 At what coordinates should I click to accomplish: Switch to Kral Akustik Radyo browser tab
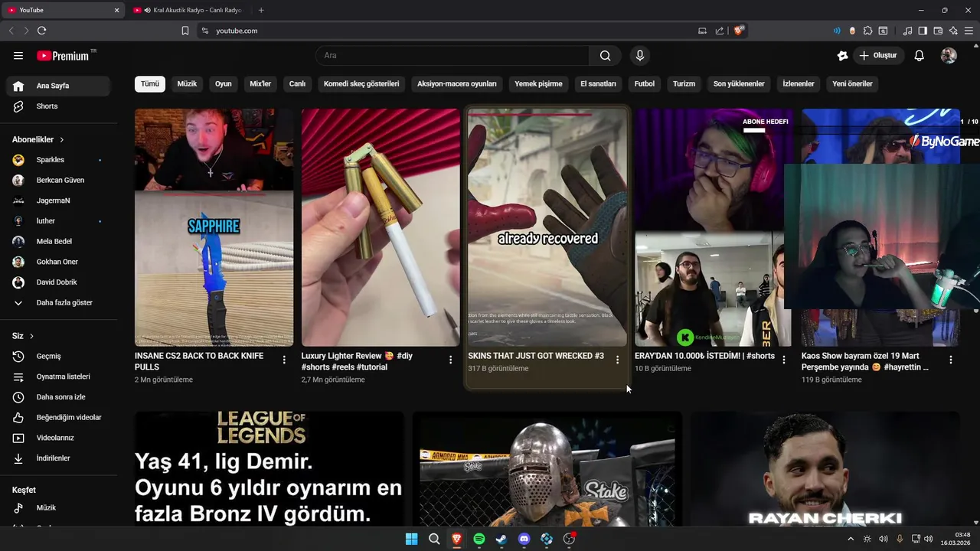coord(191,10)
